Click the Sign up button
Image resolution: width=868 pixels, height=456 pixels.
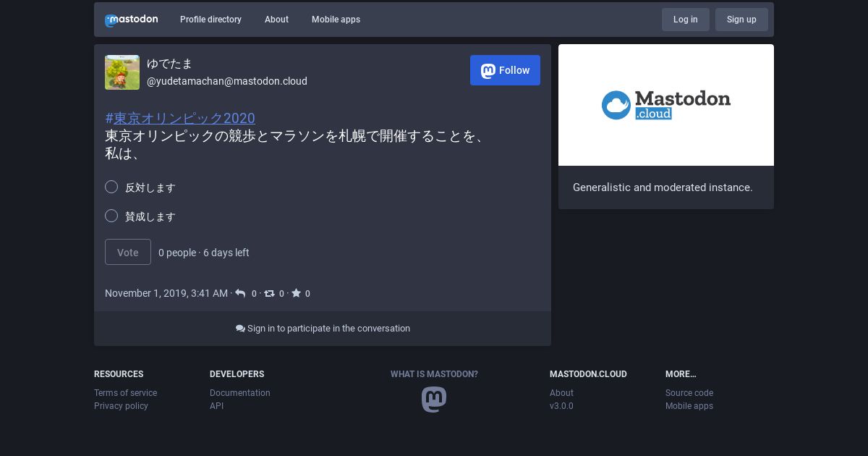[x=741, y=20]
